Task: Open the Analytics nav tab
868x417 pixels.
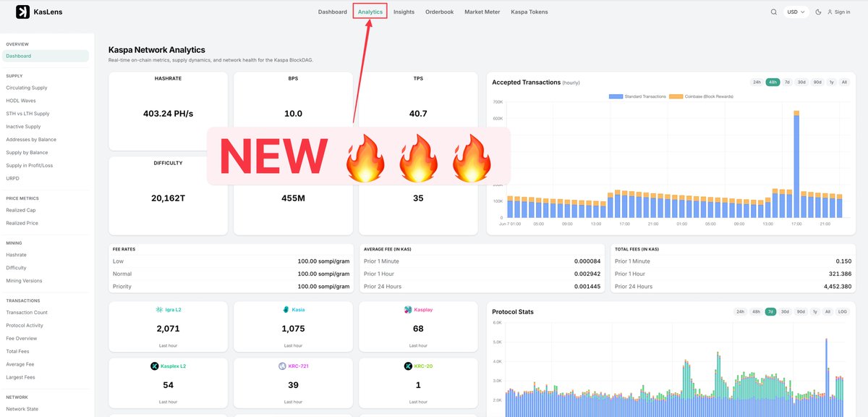Action: (370, 12)
